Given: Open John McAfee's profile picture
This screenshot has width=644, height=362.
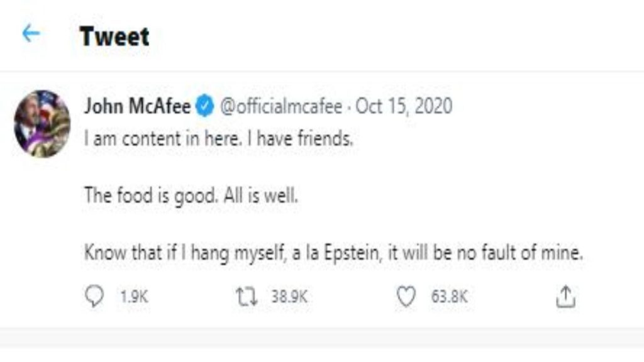Looking at the screenshot, I should pyautogui.click(x=43, y=123).
